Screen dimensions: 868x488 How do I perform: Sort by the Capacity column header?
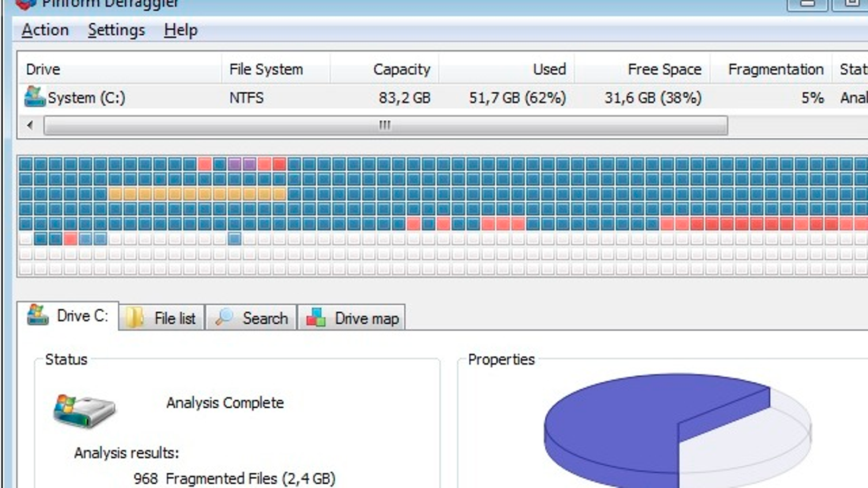384,69
